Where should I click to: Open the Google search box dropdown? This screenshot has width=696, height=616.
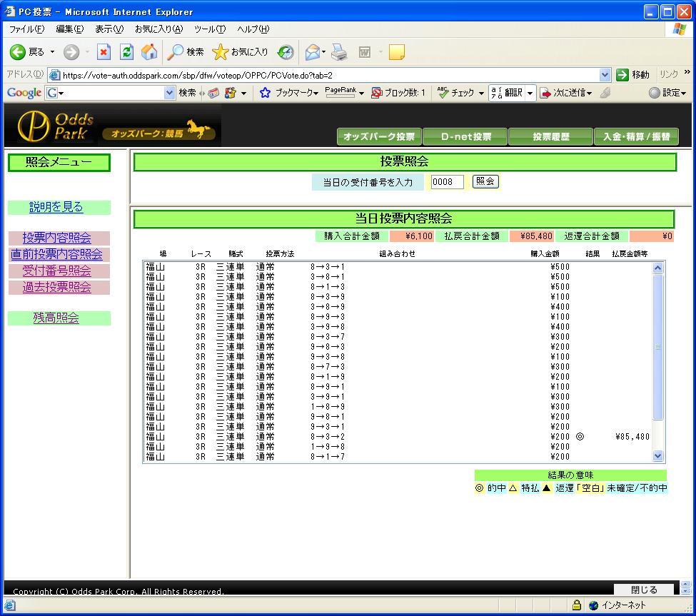pyautogui.click(x=169, y=93)
